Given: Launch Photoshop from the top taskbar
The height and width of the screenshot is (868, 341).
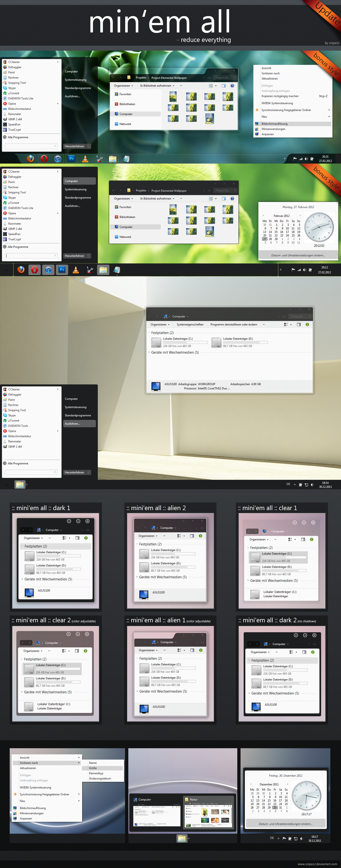Looking at the screenshot, I should click(x=72, y=159).
